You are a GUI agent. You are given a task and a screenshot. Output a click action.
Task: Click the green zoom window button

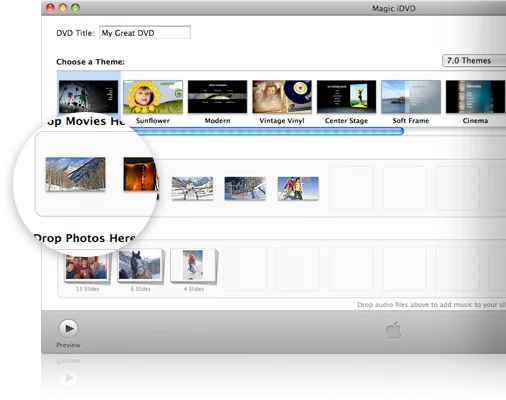pyautogui.click(x=76, y=8)
